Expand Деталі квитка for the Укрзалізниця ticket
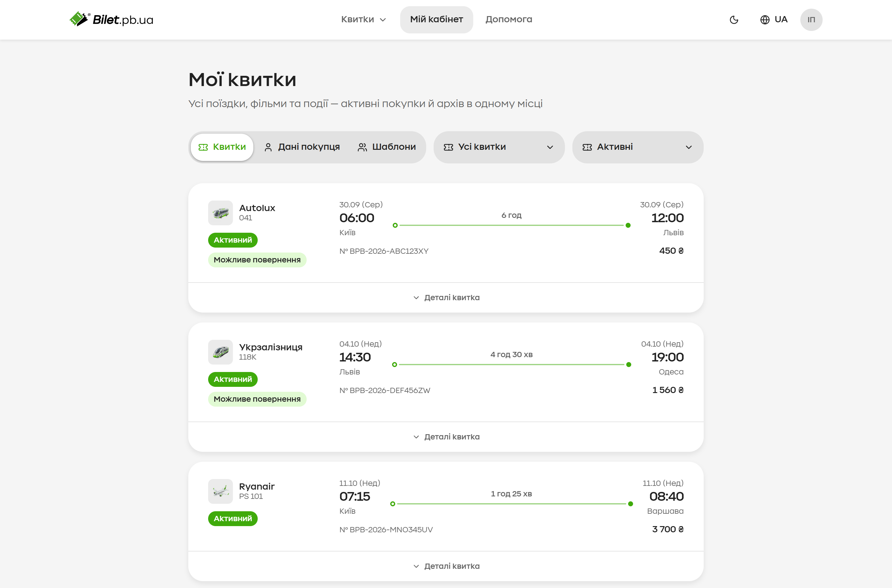This screenshot has height=588, width=892. (x=446, y=436)
